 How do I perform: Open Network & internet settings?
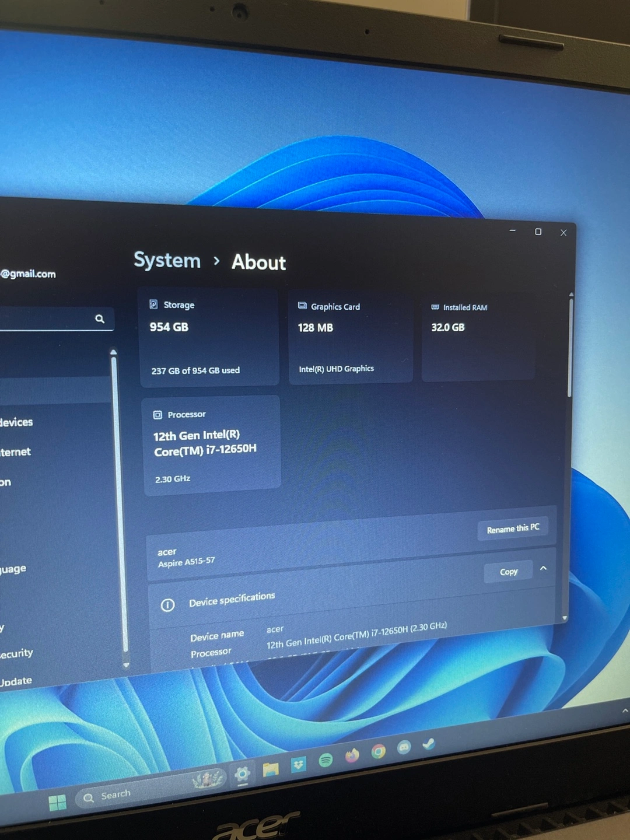pyautogui.click(x=15, y=452)
